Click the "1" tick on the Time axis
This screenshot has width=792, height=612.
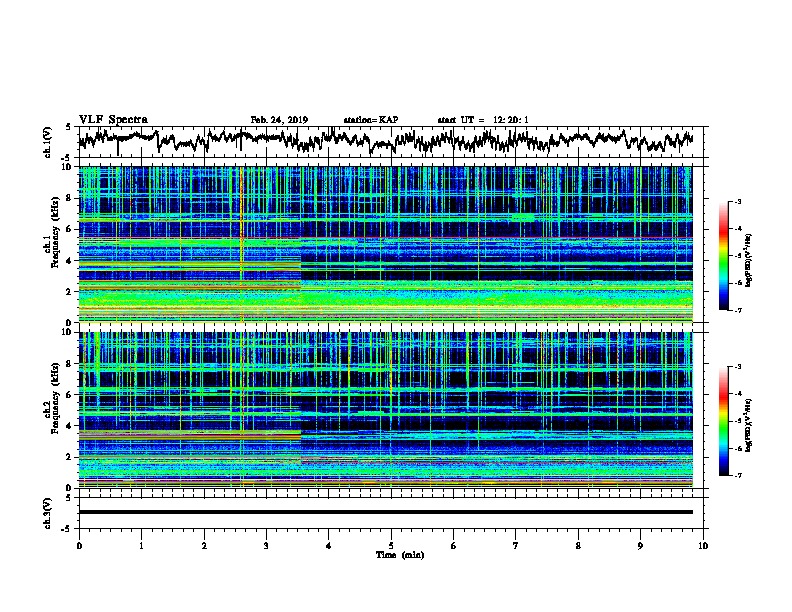[141, 546]
